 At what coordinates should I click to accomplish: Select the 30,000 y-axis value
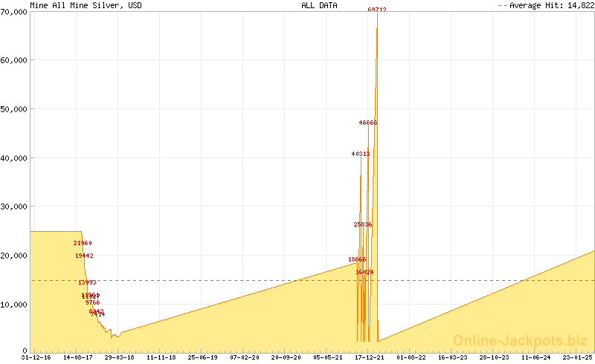(x=14, y=207)
